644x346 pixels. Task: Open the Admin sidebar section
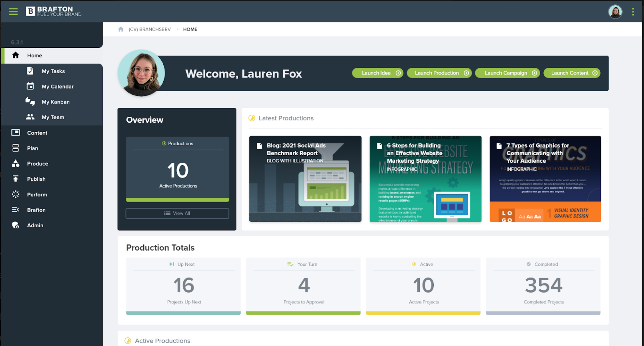click(x=35, y=225)
